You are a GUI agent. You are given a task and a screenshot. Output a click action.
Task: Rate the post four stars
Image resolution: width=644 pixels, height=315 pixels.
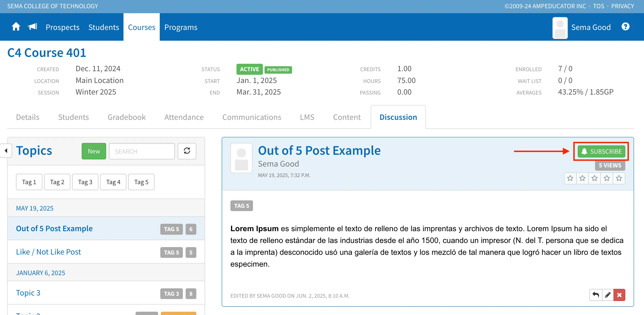click(x=607, y=178)
